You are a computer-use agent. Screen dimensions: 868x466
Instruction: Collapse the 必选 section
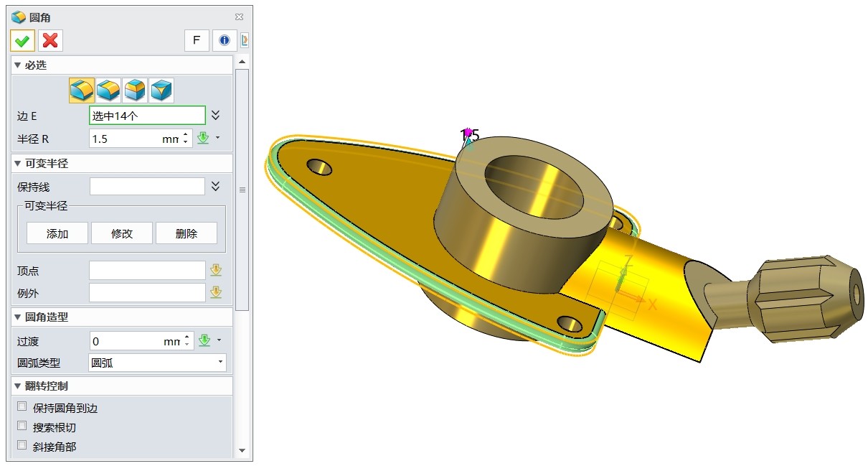point(122,65)
